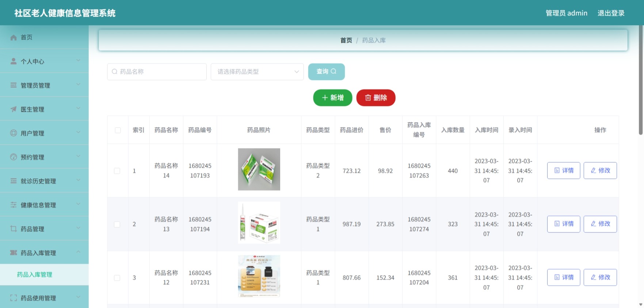The width and height of the screenshot is (644, 308).
Task: Click the red 删除 button
Action: [376, 97]
